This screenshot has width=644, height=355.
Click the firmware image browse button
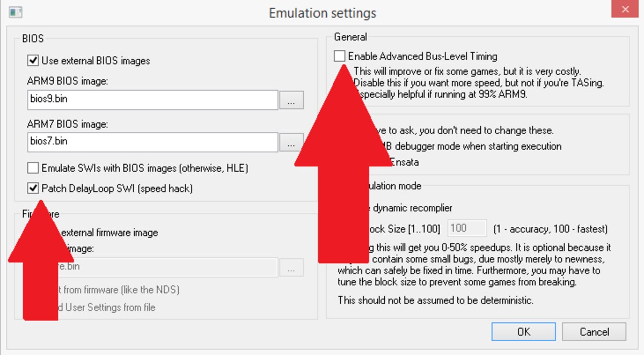[291, 267]
